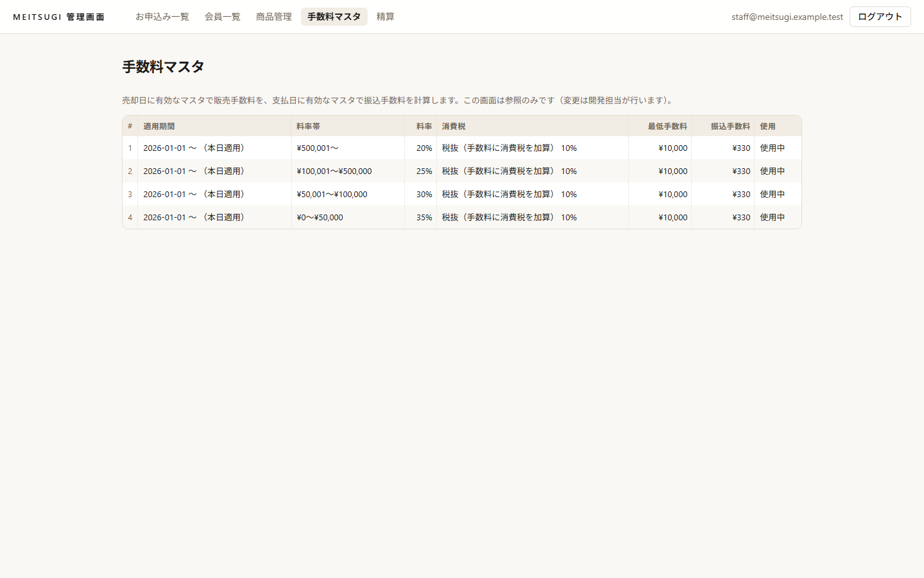
Task: Click the 手数料マスタ page heading
Action: (x=163, y=67)
